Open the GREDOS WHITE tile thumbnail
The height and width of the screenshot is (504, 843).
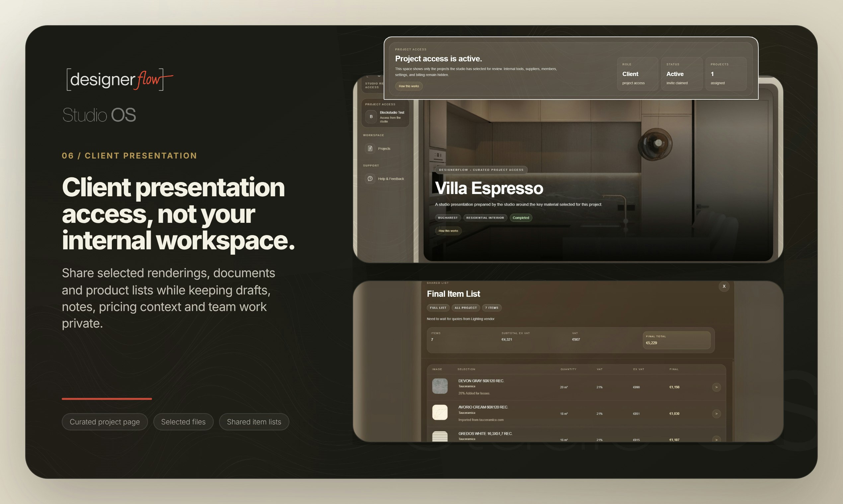(x=439, y=436)
